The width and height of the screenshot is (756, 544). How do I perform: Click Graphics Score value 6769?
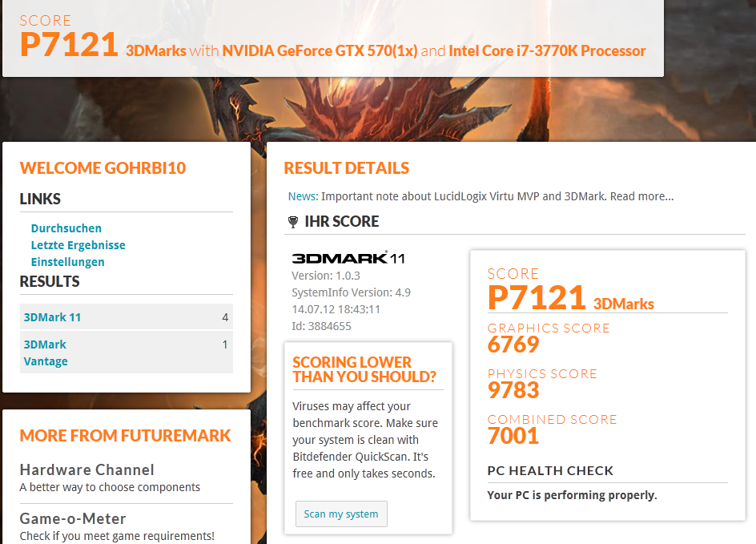(513, 345)
